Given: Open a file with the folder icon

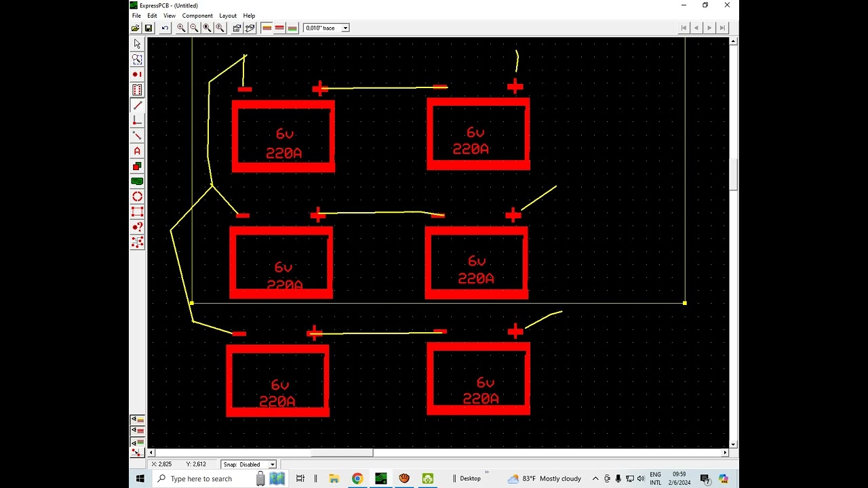Looking at the screenshot, I should (136, 28).
